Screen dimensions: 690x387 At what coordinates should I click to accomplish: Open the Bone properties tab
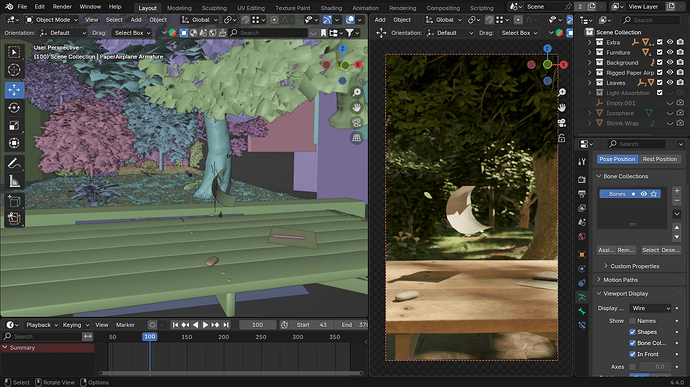coord(582,311)
